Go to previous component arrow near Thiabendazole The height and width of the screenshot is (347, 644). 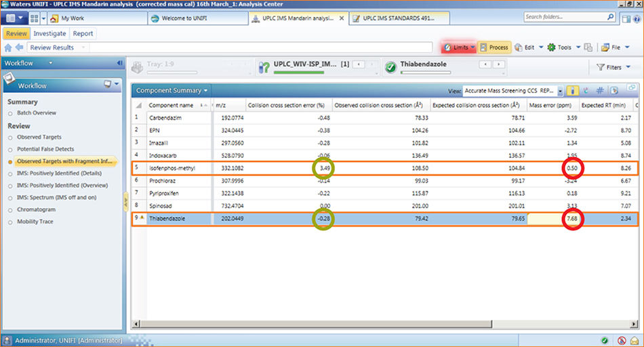point(485,64)
